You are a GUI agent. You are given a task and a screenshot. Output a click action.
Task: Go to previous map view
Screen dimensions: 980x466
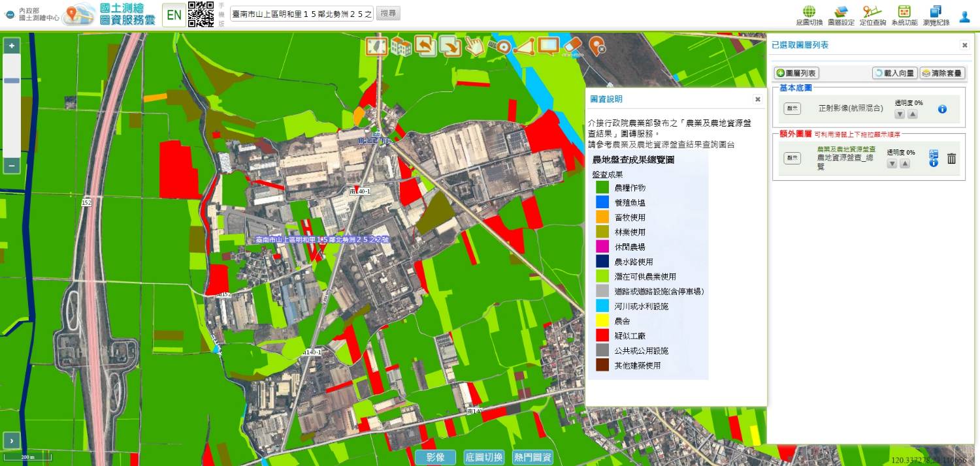[x=426, y=46]
